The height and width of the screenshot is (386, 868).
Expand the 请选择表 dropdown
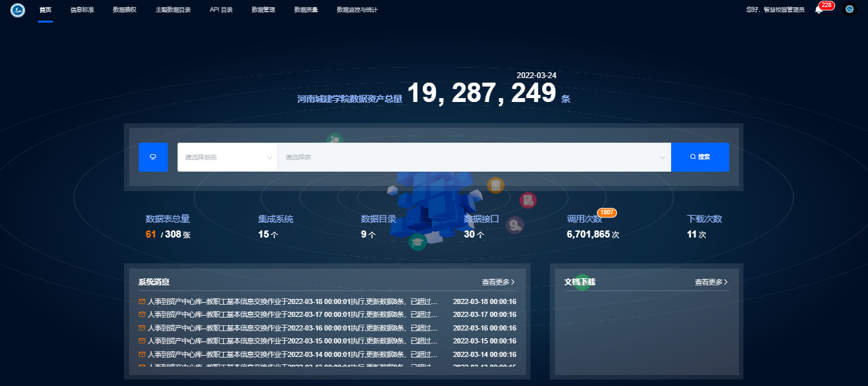click(x=476, y=157)
